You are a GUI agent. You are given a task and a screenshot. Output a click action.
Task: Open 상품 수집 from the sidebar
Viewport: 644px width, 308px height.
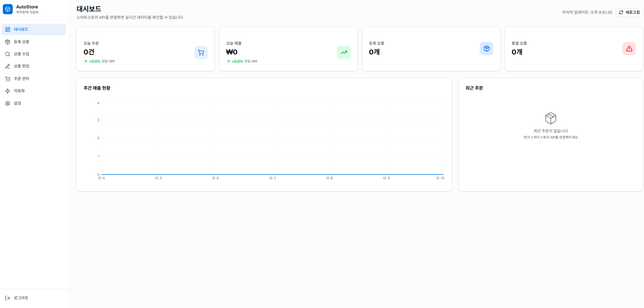coord(21,54)
